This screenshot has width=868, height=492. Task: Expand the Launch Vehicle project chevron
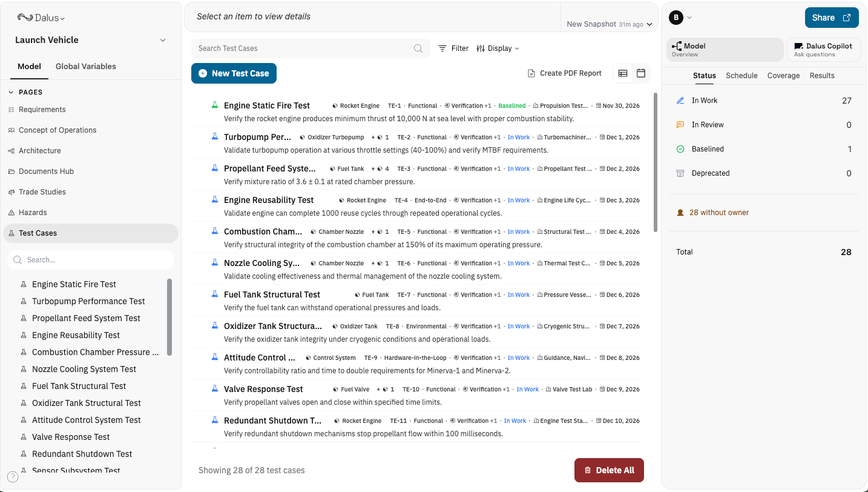click(x=163, y=40)
